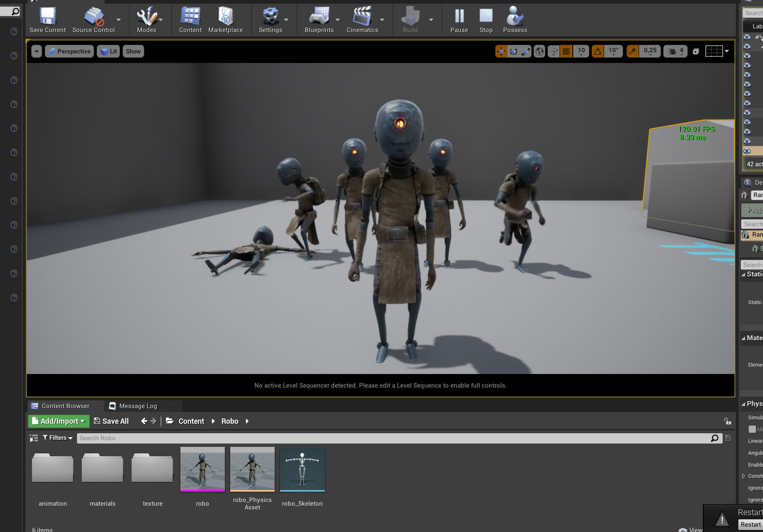Select the translate gizmo mode icon
The height and width of the screenshot is (532, 763).
(x=501, y=51)
